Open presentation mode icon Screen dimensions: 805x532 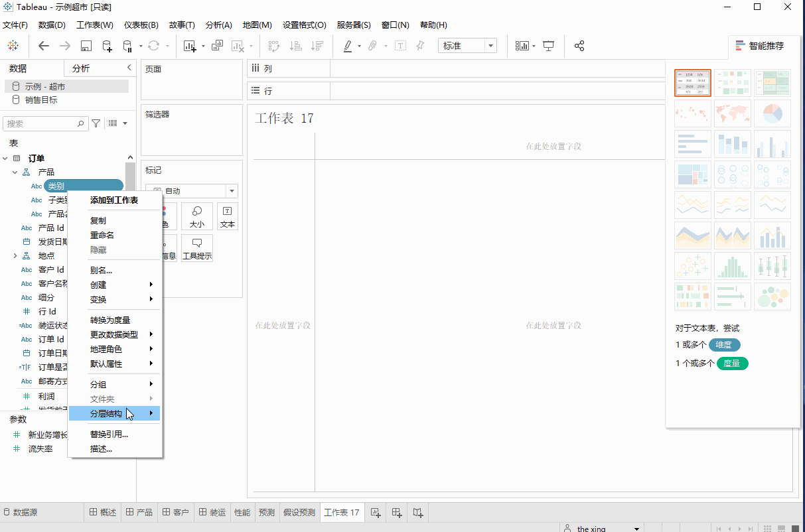coord(549,46)
